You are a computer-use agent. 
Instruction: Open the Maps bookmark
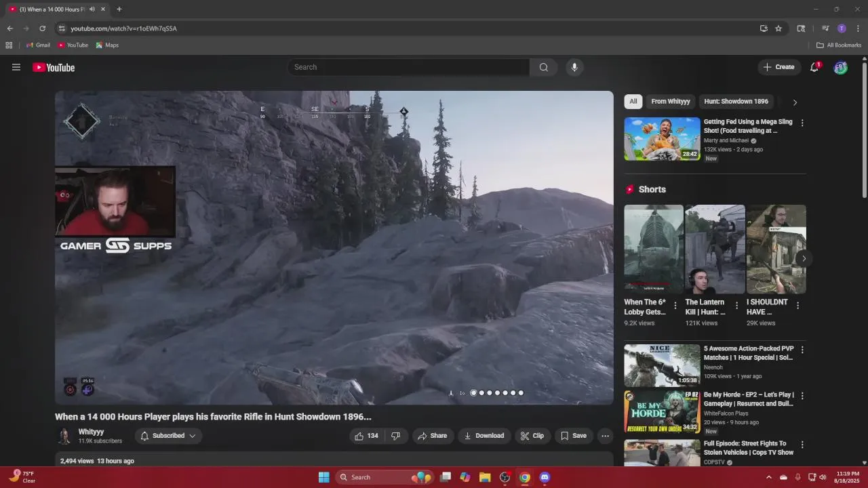(107, 45)
